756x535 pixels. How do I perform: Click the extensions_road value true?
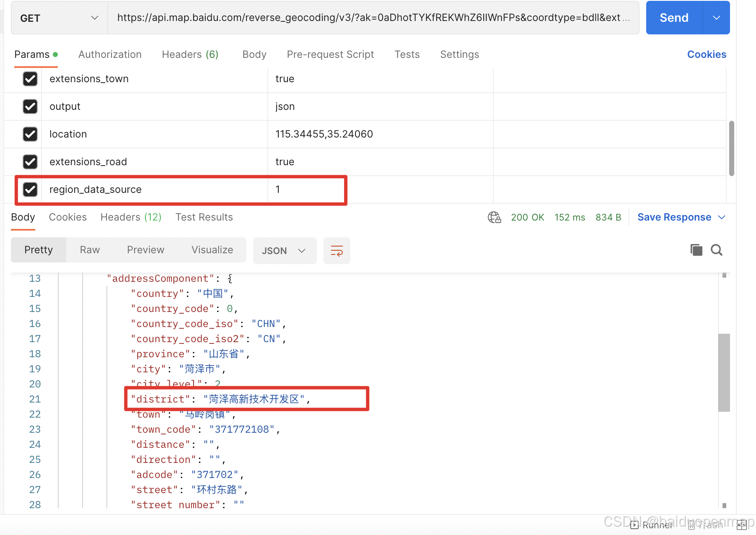click(x=285, y=162)
